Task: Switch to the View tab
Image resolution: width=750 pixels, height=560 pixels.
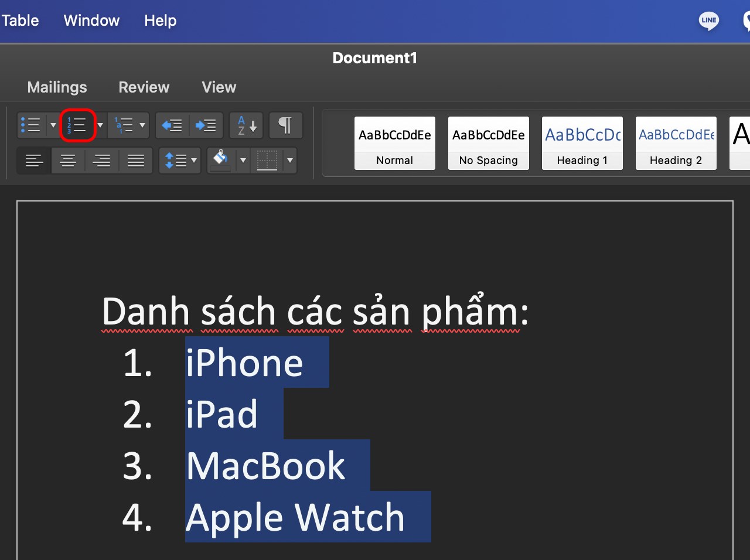Action: [x=219, y=87]
